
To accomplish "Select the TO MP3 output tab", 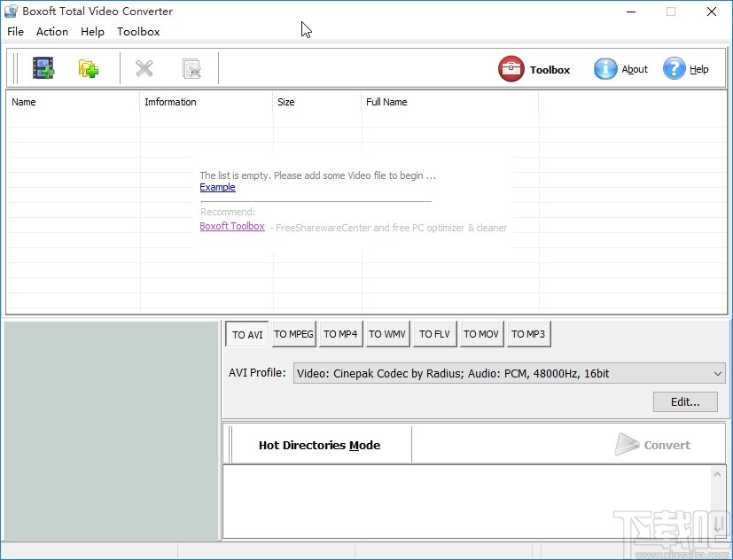I will (528, 334).
